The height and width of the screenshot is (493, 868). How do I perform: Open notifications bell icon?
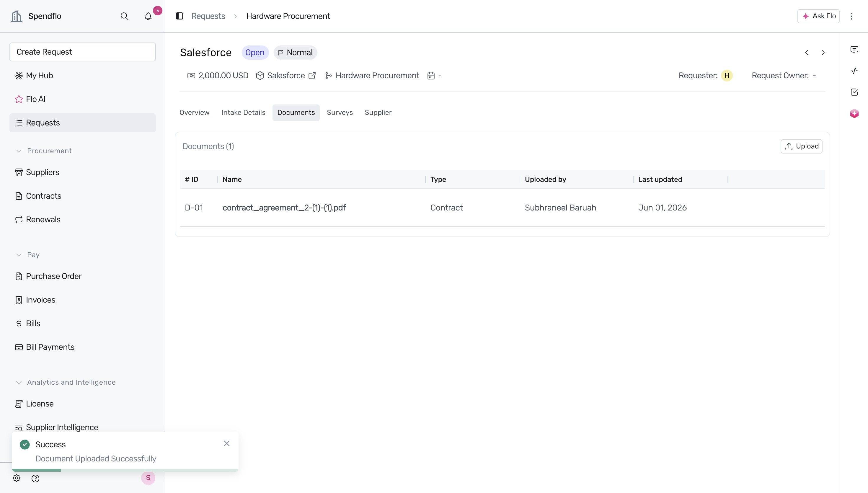click(x=148, y=16)
